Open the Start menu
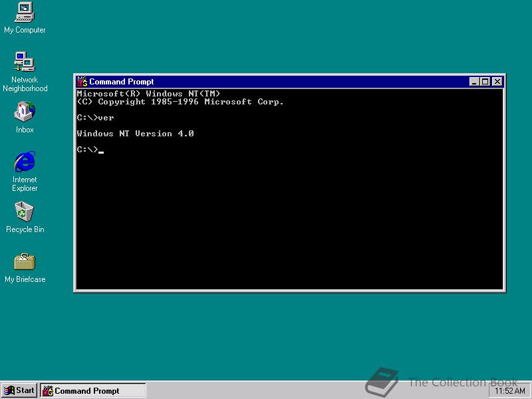 tap(19, 390)
